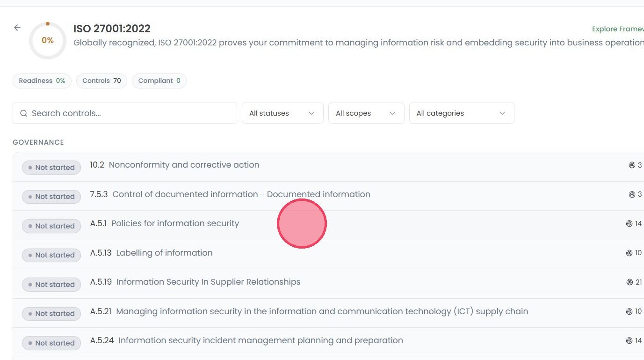Click the Not started badge on row A.5.13

coord(51,255)
